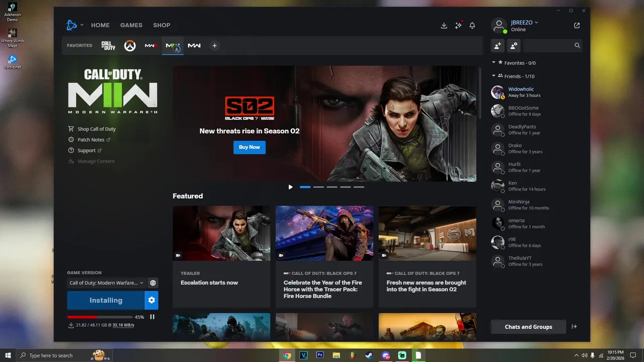The height and width of the screenshot is (362, 644).
Task: Select DeadlyPants in friends list
Action: pos(536,130)
